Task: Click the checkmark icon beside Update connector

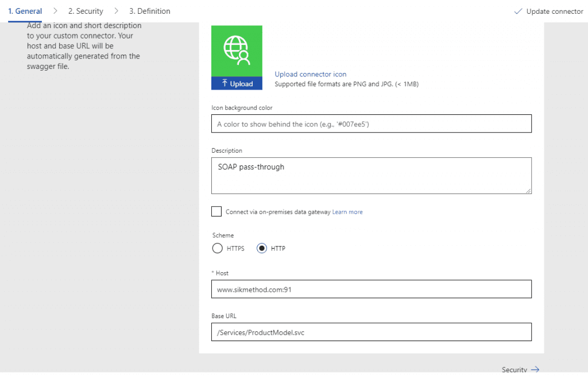Action: pyautogui.click(x=518, y=11)
